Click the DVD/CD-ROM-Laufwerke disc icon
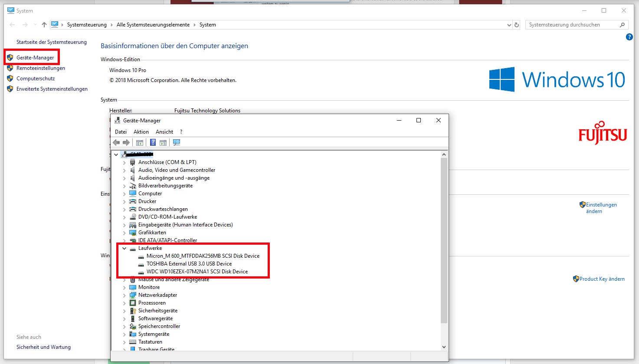Viewport: 639px width, 364px height. 133,217
